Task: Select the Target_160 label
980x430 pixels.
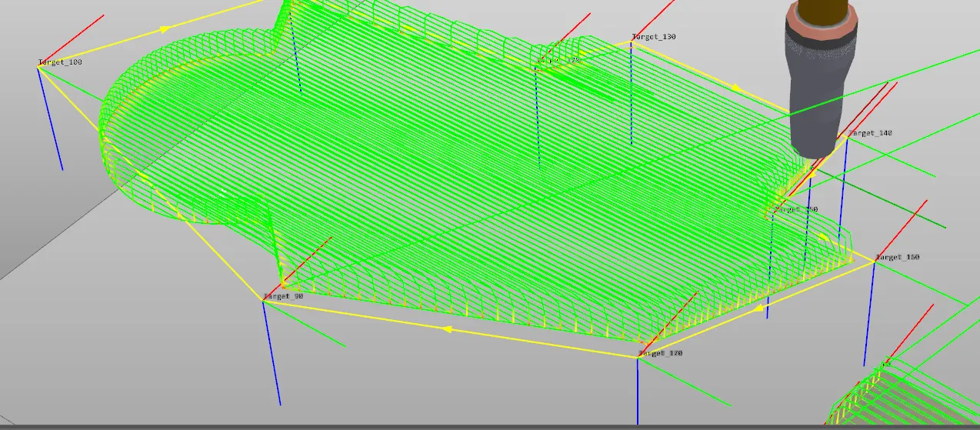Action: [898, 257]
